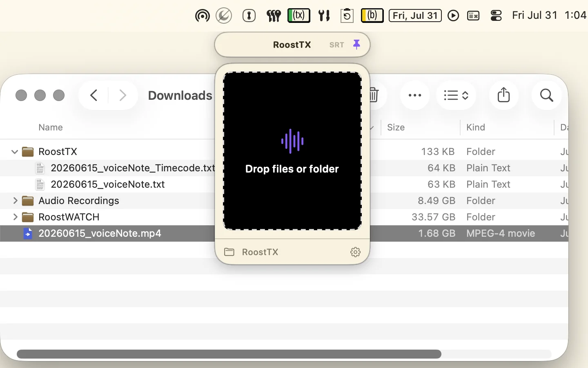Click the MPEG-4 movie kind cell
The width and height of the screenshot is (588, 368).
(501, 233)
